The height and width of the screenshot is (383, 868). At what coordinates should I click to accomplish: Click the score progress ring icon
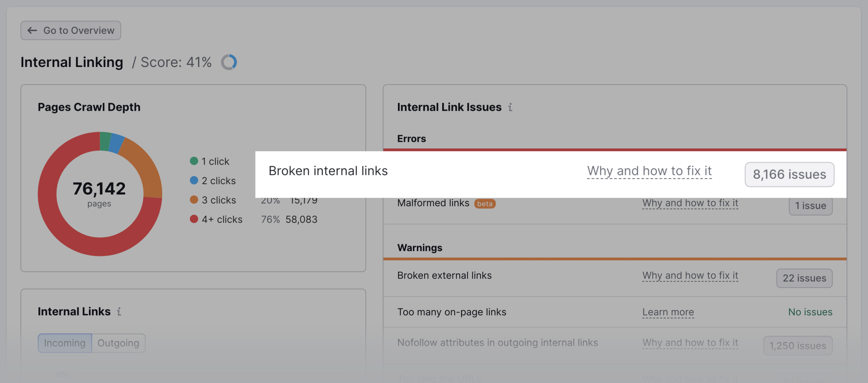[229, 62]
